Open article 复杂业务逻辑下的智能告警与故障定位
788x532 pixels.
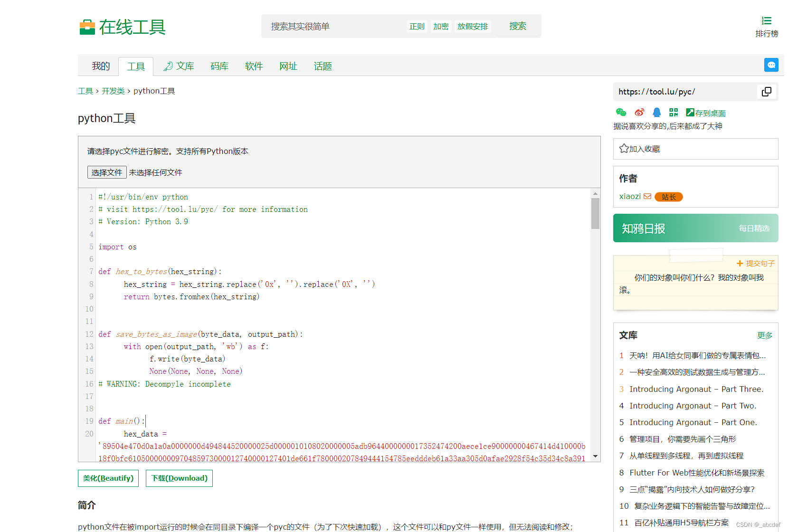[702, 506]
